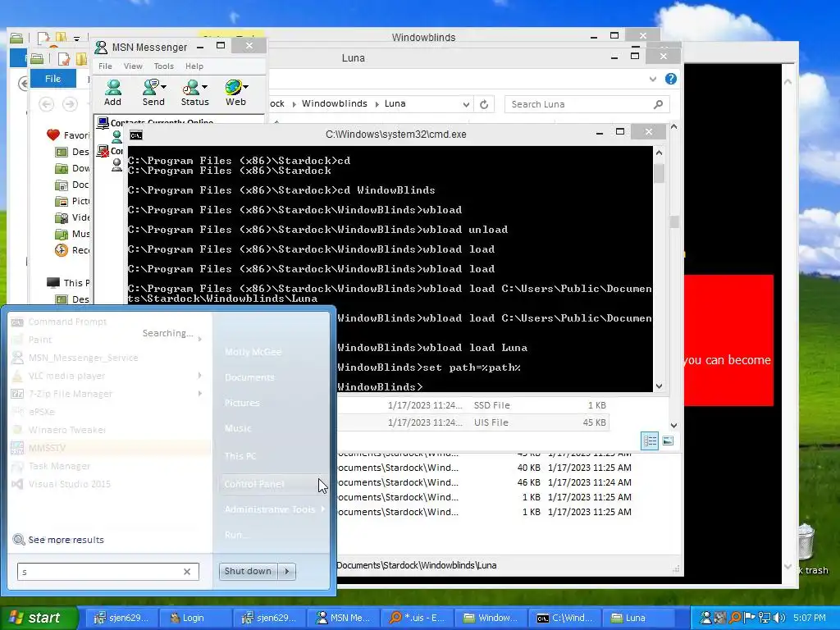Screen dimensions: 840x630
Task: Select the offline gray contact avatar in MSN
Action: tap(116, 166)
